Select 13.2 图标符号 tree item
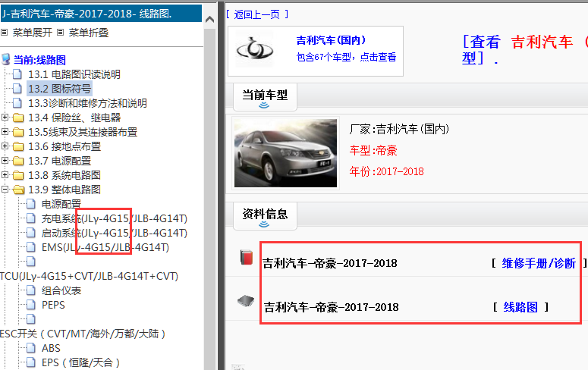 (x=60, y=89)
